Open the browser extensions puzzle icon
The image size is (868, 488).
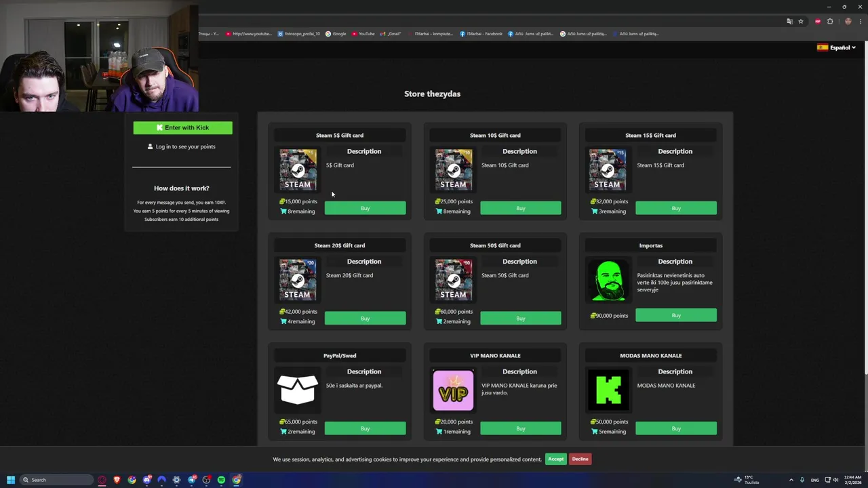[x=830, y=22]
